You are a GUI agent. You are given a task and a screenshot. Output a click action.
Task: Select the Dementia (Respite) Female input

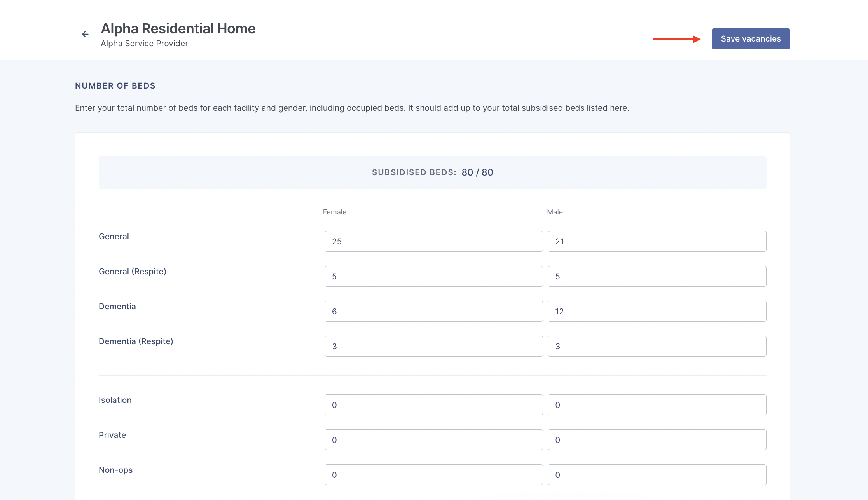(x=433, y=346)
